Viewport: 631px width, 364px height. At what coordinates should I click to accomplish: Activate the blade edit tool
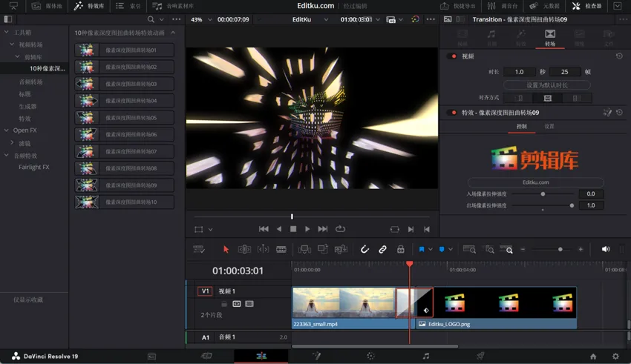[x=281, y=250]
